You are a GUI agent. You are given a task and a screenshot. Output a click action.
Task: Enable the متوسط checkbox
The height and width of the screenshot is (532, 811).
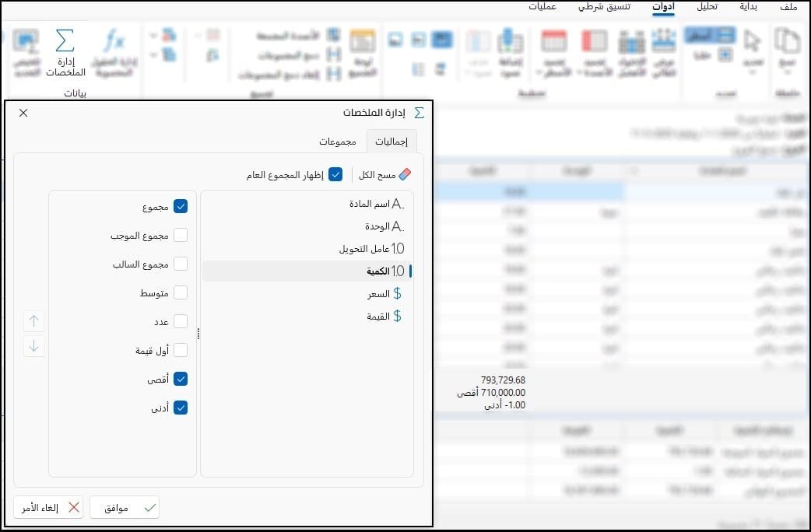click(x=181, y=292)
